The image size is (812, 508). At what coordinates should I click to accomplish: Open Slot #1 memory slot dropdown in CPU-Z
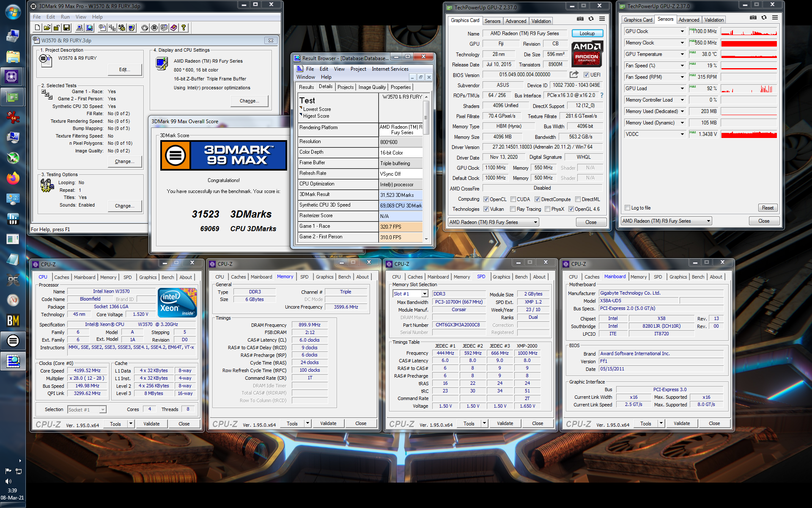(x=425, y=294)
